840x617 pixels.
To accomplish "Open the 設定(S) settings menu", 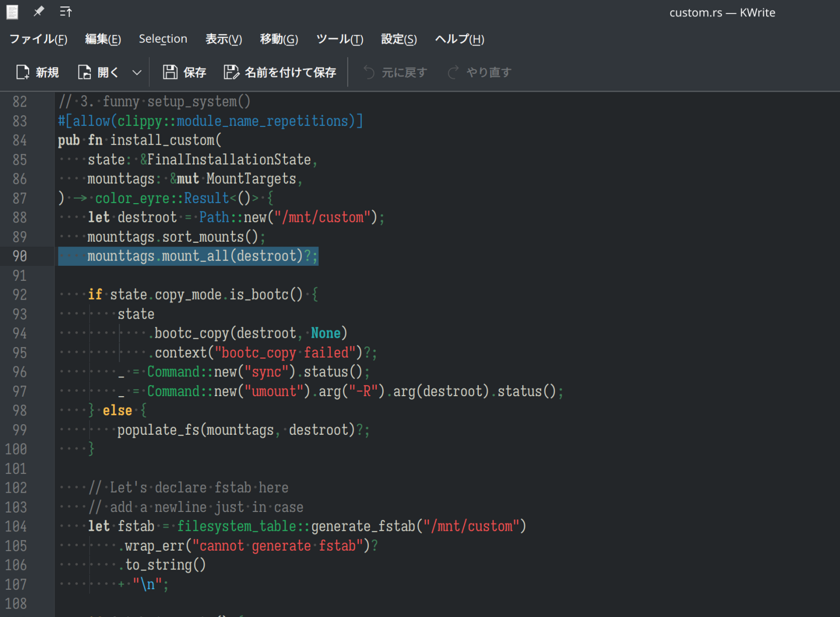I will pyautogui.click(x=398, y=39).
